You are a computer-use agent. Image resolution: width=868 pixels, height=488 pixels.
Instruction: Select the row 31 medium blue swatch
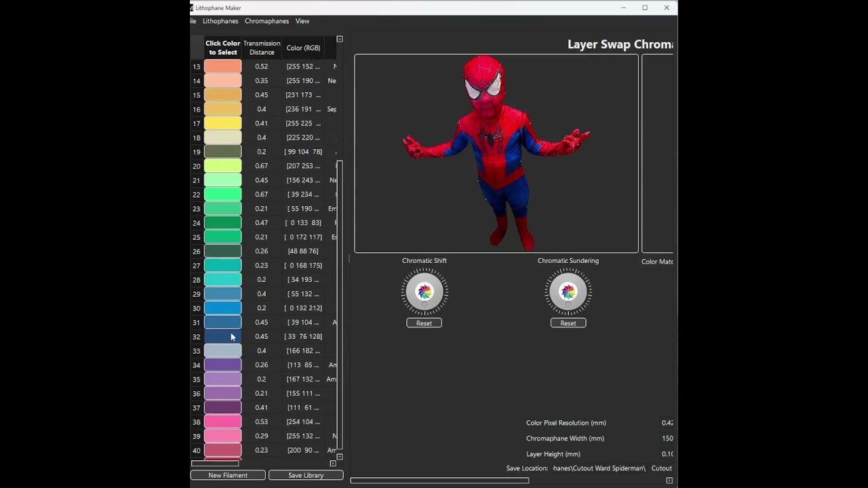pos(222,323)
